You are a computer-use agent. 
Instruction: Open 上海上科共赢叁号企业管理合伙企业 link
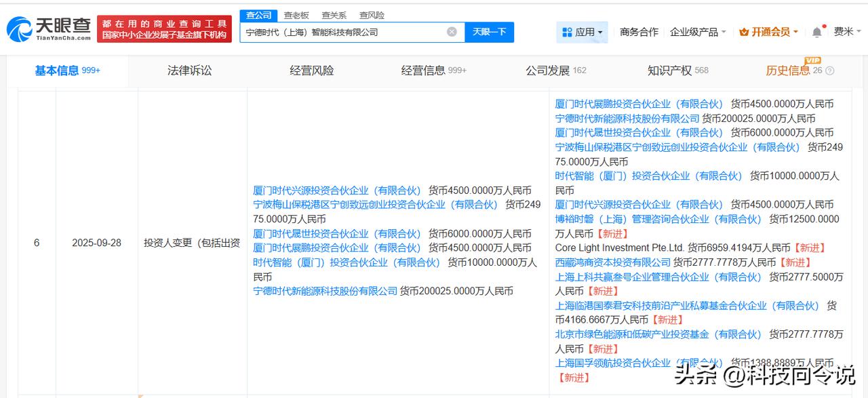pos(658,277)
